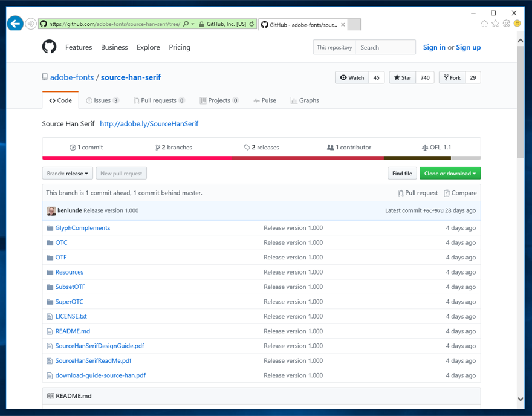Go back with the browser back arrow
The image size is (532, 416).
(x=15, y=24)
